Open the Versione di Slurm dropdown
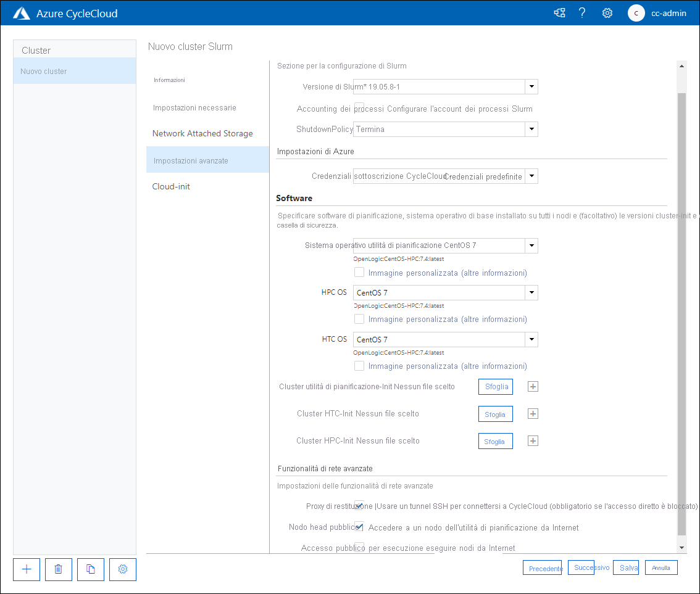Screen dimensions: 700x594 531,86
